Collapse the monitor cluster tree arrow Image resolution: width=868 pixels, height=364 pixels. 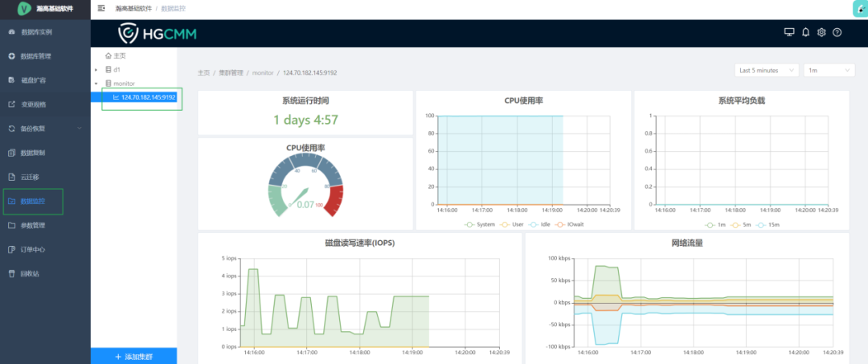coord(96,84)
